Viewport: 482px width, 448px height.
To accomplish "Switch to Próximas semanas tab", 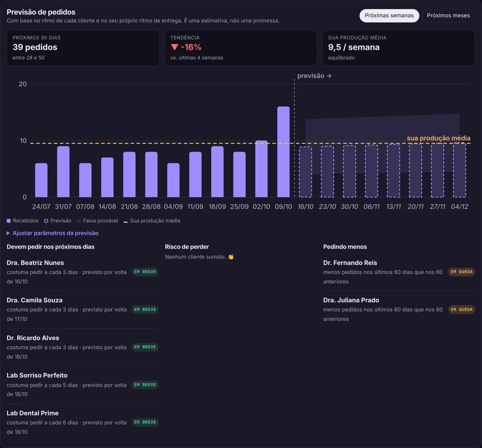I will 389,16.
